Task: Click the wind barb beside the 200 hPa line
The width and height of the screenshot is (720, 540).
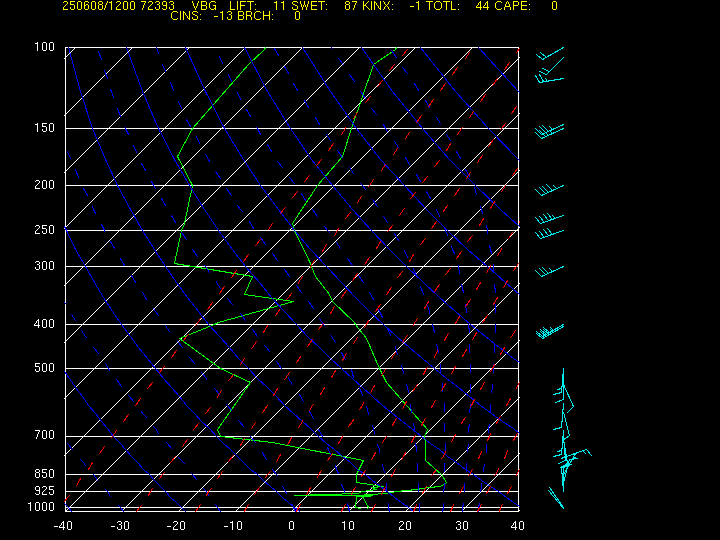Action: [549, 190]
